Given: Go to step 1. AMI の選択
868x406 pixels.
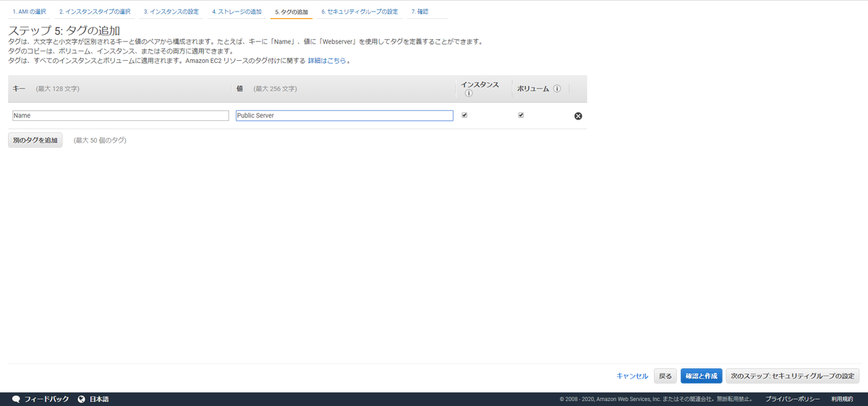Looking at the screenshot, I should 29,12.
